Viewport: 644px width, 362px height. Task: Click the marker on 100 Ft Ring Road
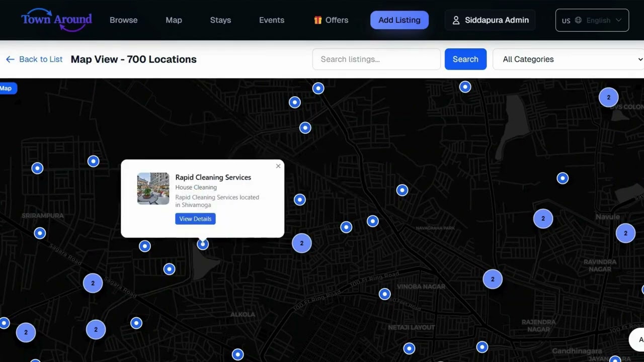tap(384, 294)
